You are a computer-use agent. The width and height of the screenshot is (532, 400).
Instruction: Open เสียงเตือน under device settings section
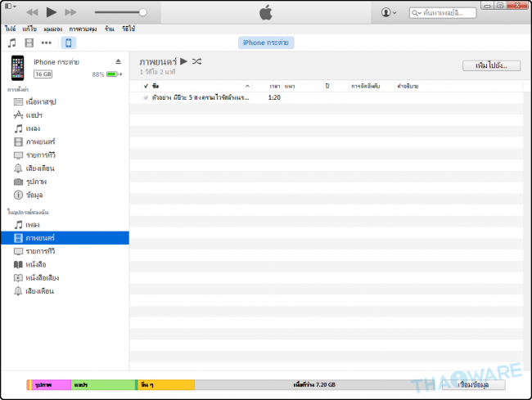click(x=34, y=169)
